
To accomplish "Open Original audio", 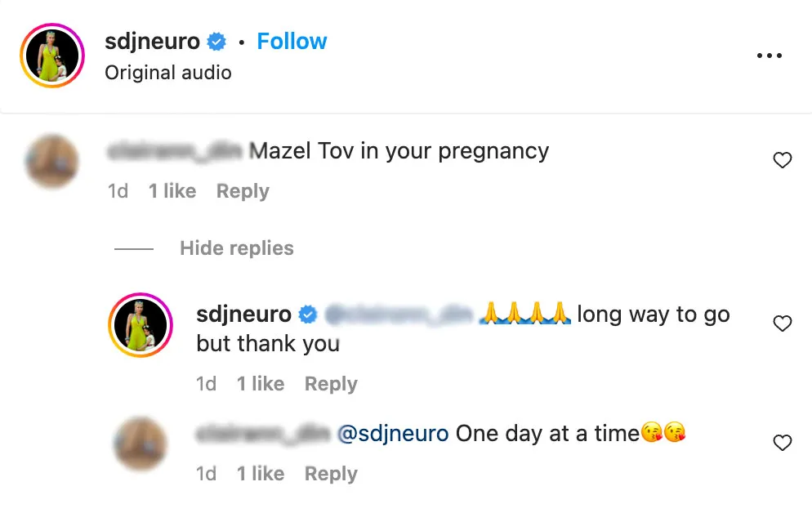I will coord(167,73).
